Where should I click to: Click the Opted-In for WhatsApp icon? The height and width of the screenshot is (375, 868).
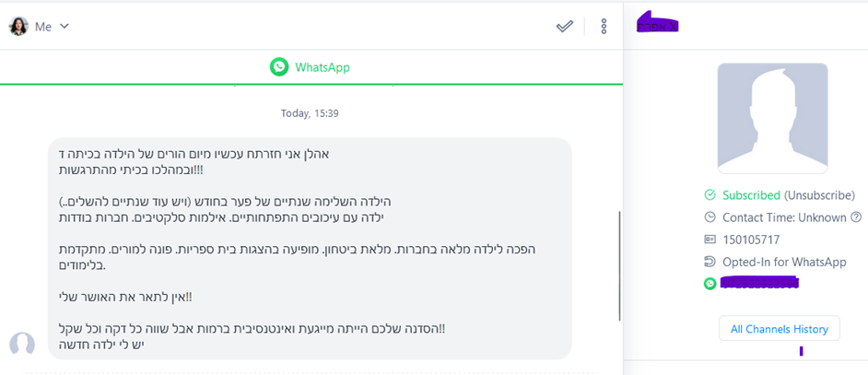710,262
